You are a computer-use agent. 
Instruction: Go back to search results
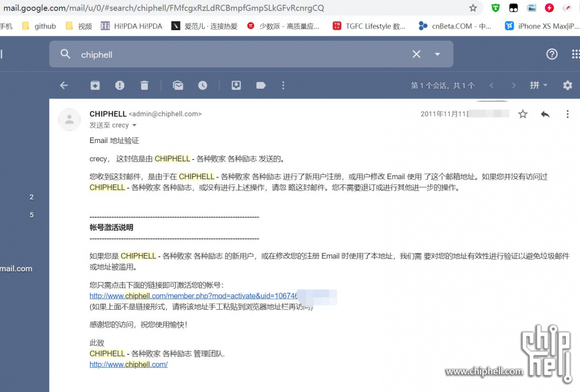[x=64, y=85]
